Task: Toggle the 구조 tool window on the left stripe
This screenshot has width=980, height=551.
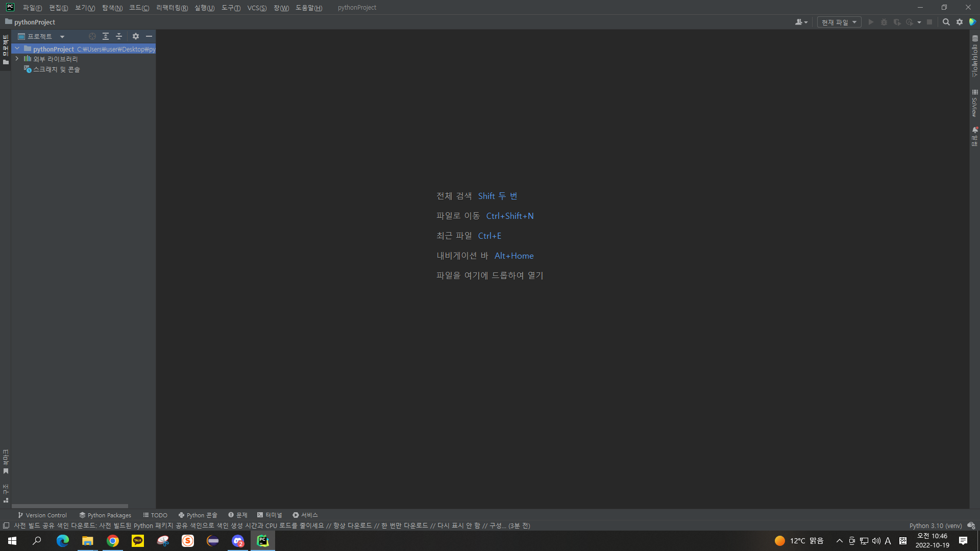Action: [x=6, y=493]
